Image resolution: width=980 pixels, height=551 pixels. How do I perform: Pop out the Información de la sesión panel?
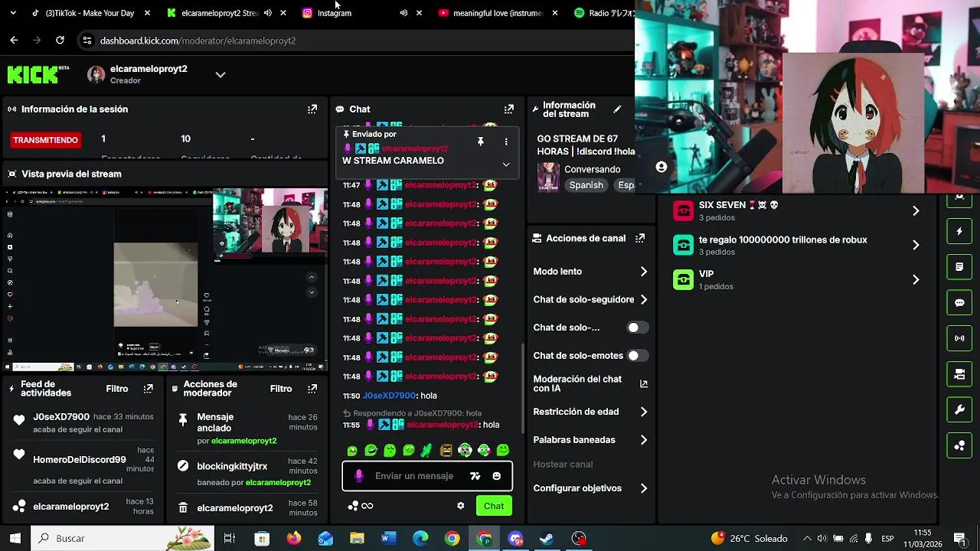(312, 109)
